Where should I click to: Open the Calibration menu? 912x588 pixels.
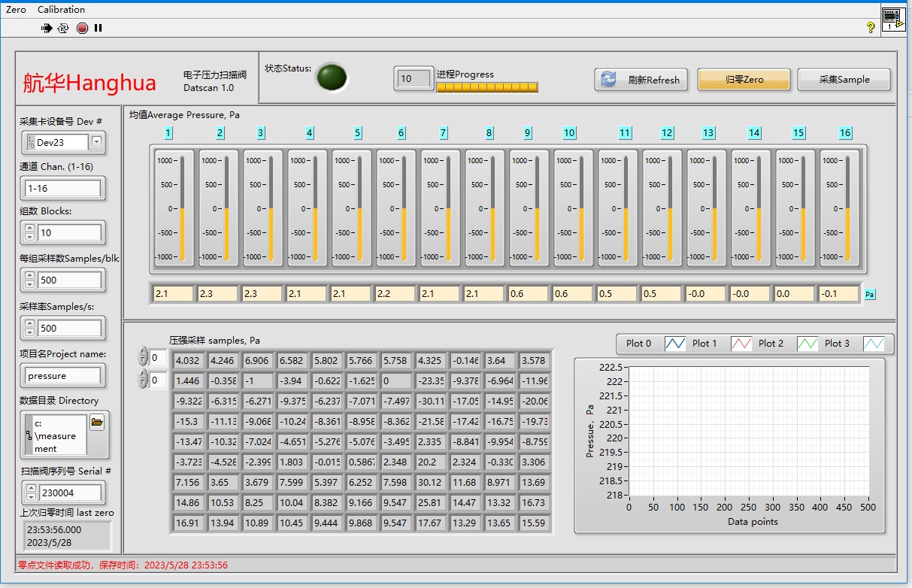coord(61,10)
